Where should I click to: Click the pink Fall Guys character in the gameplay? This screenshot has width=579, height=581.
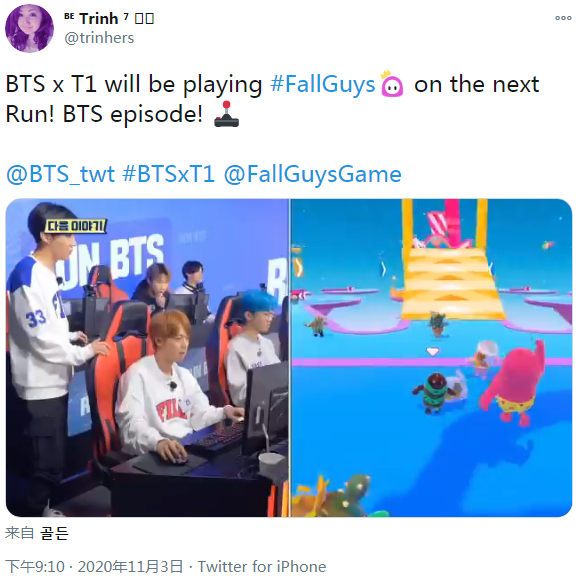(513, 384)
